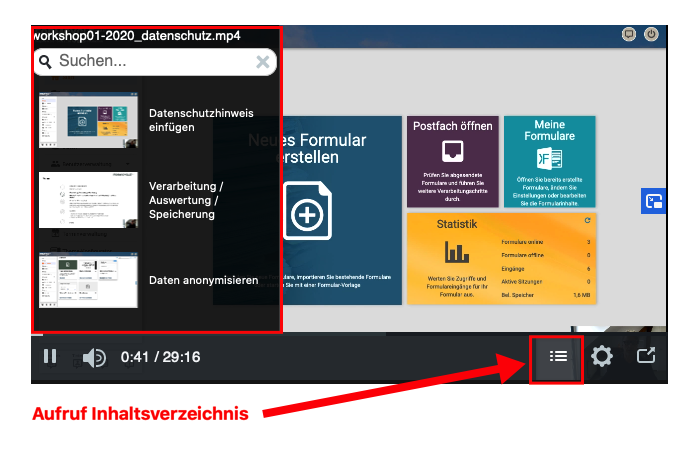
Task: Pause the video playback
Action: tap(50, 356)
